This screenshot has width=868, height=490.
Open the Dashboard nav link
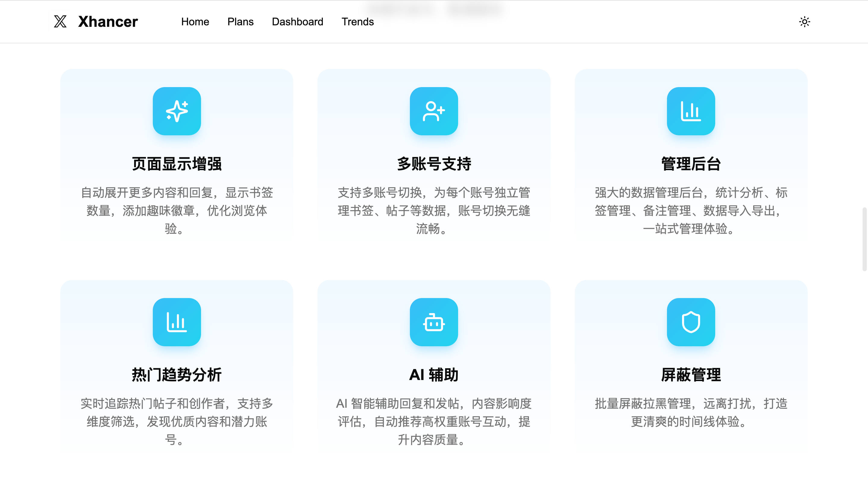coord(297,22)
